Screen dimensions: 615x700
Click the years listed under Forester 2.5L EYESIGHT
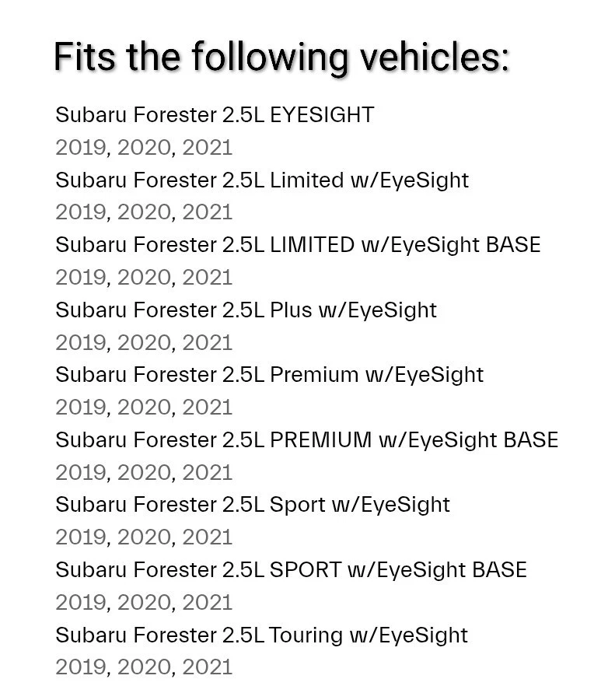pyautogui.click(x=144, y=148)
